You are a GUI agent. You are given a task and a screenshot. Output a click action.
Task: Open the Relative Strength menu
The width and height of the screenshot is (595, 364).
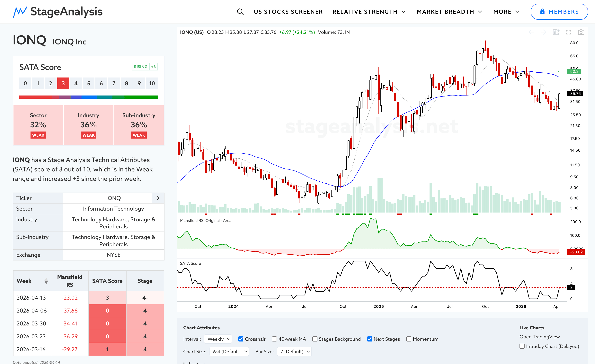369,12
